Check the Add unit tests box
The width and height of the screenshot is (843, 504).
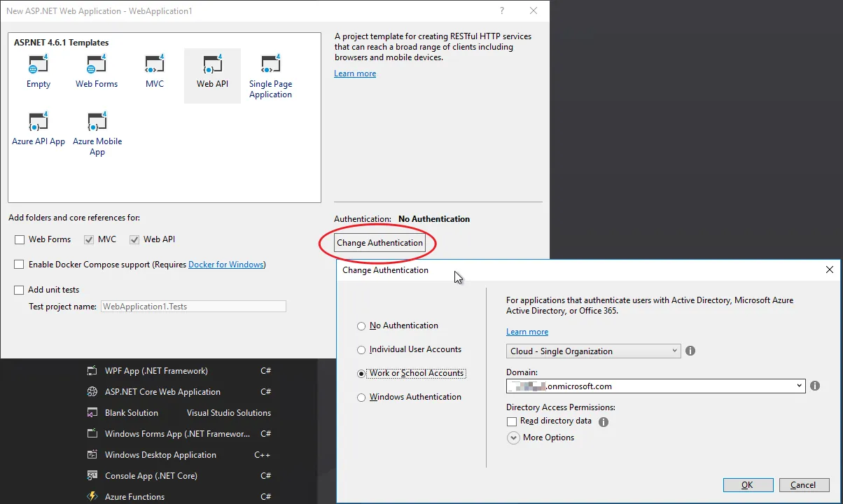[20, 290]
